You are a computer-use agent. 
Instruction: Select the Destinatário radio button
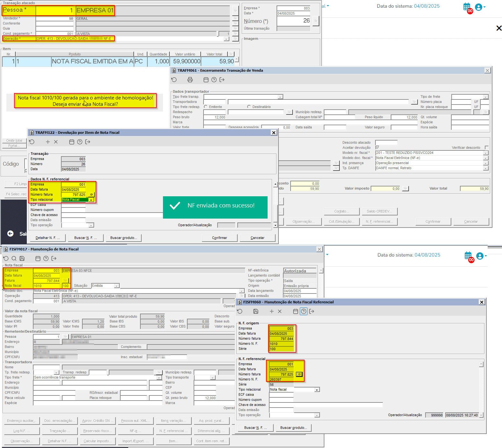pyautogui.click(x=249, y=107)
